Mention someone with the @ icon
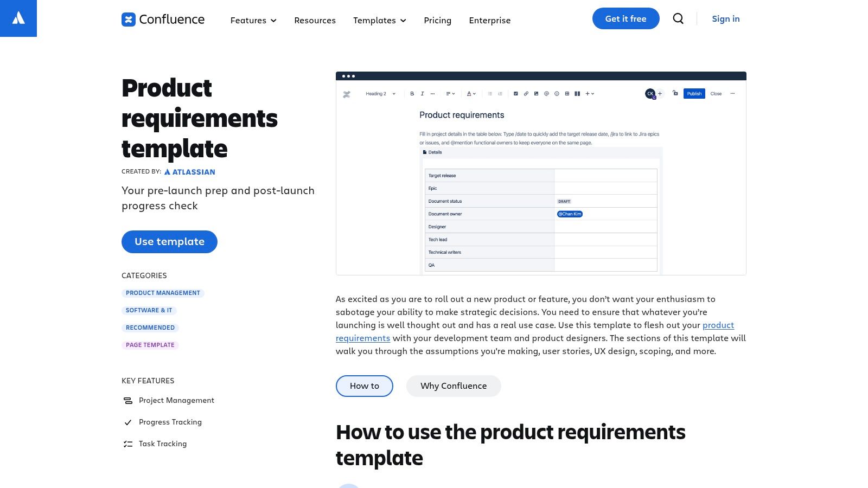This screenshot has width=868, height=488. coord(547,93)
